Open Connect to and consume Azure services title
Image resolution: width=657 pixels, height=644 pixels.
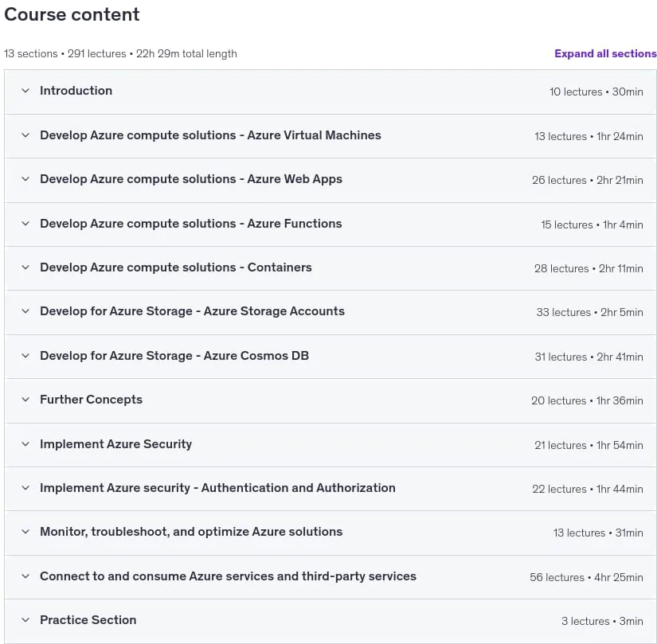coord(228,576)
